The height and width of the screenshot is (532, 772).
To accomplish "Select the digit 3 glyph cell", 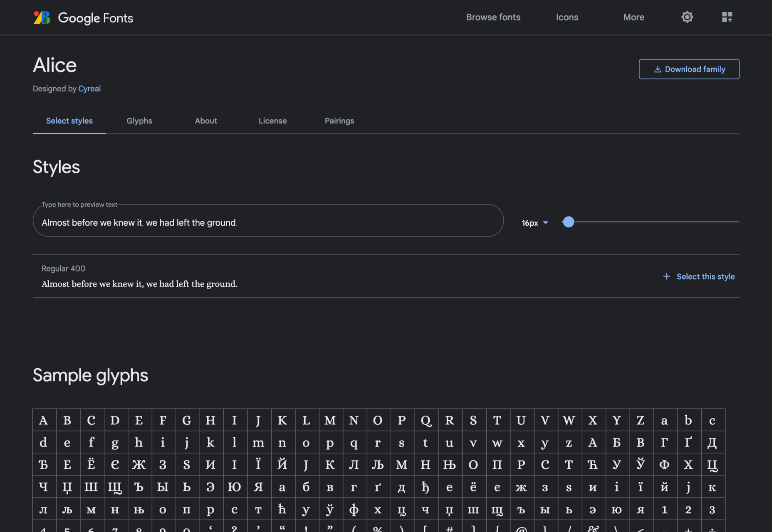I will 713,510.
